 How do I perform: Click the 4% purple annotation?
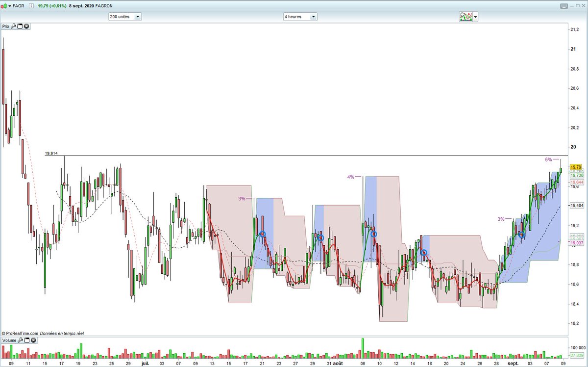coord(350,177)
